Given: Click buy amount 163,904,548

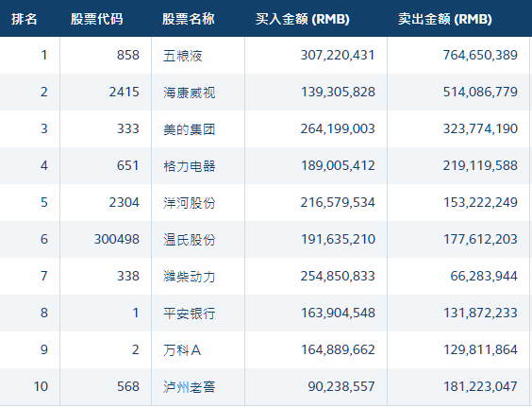Looking at the screenshot, I should pos(338,313).
